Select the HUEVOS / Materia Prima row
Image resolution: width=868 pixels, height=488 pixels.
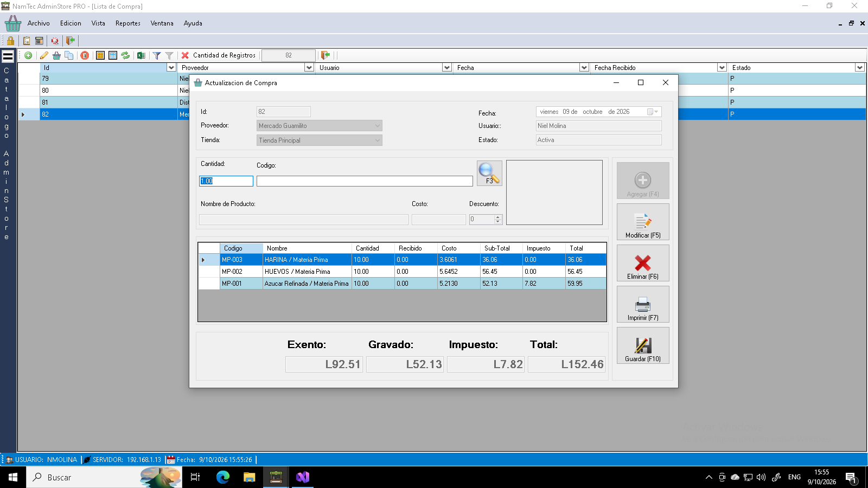click(402, 272)
